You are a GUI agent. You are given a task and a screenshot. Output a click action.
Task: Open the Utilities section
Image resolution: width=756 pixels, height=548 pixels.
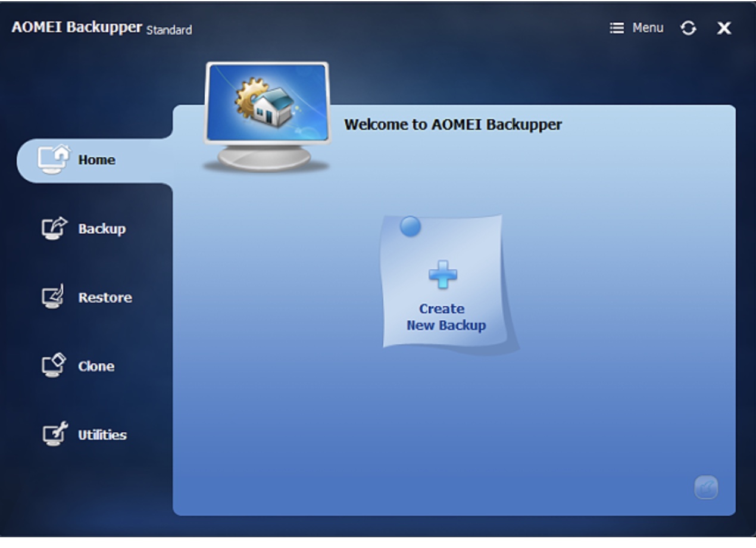click(x=84, y=434)
